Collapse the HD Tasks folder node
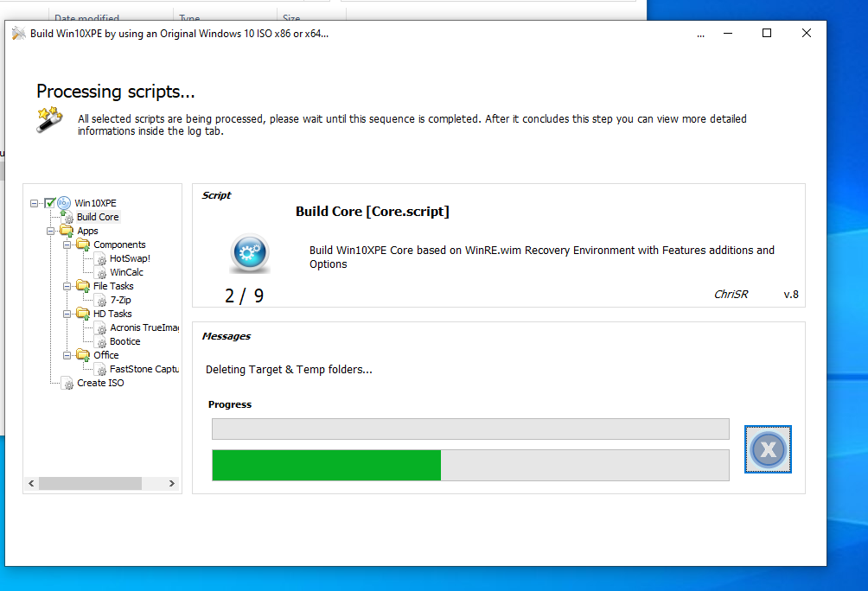868x591 pixels. 67,314
